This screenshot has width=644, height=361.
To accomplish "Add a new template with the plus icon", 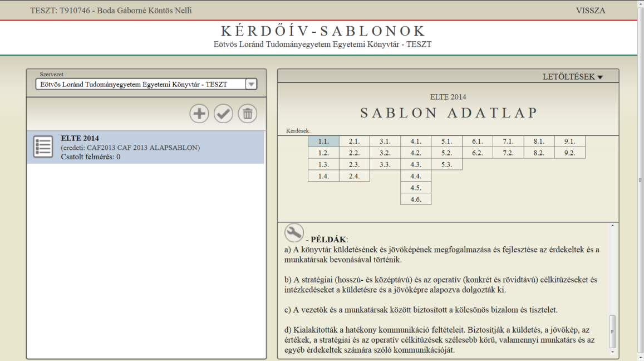I will pyautogui.click(x=199, y=114).
